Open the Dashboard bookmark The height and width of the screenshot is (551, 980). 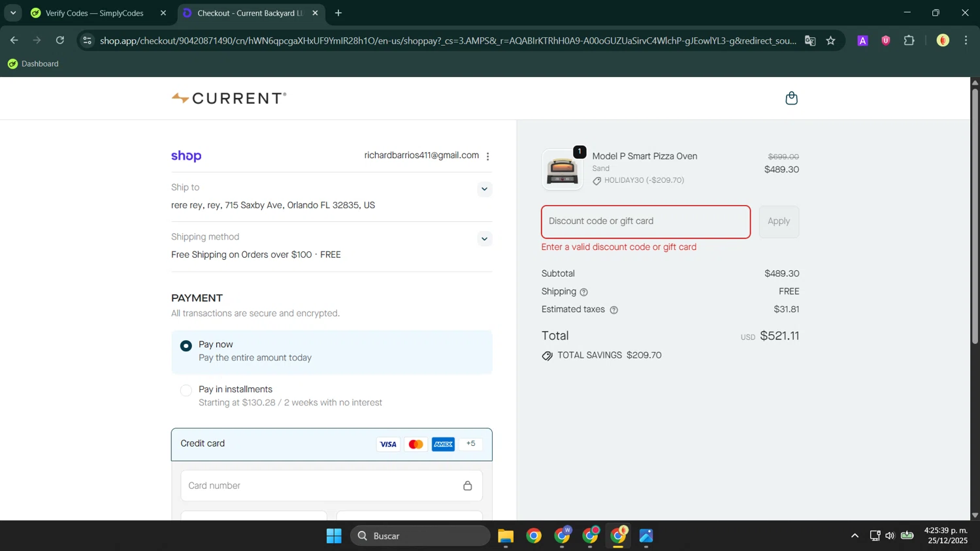[33, 64]
